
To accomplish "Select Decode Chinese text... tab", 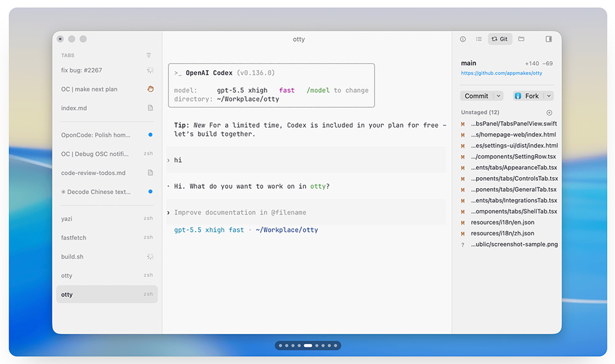I will pos(106,192).
